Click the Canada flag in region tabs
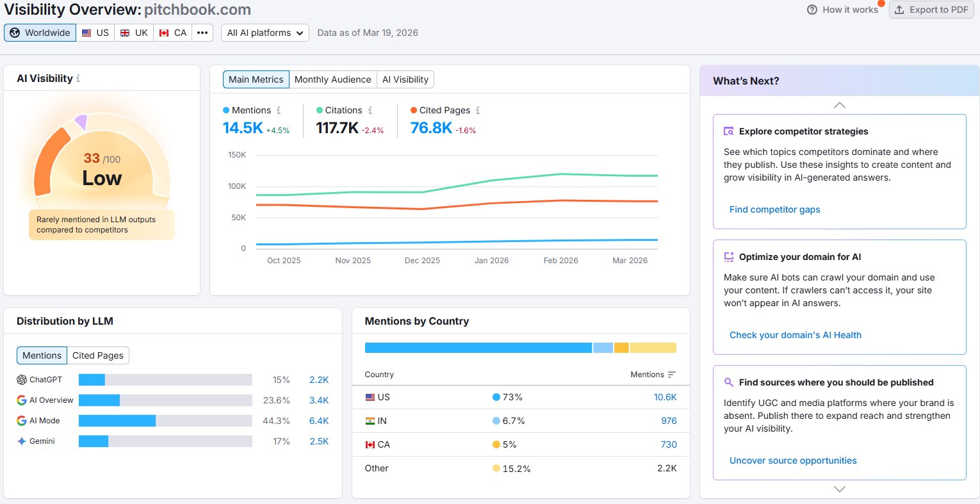 tap(164, 33)
